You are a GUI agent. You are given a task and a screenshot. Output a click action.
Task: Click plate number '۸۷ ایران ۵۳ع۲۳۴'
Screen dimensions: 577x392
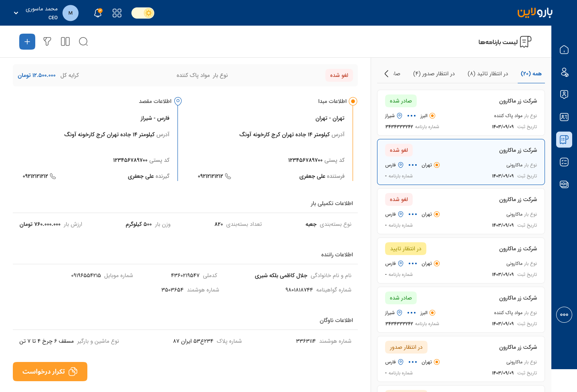pyautogui.click(x=193, y=341)
